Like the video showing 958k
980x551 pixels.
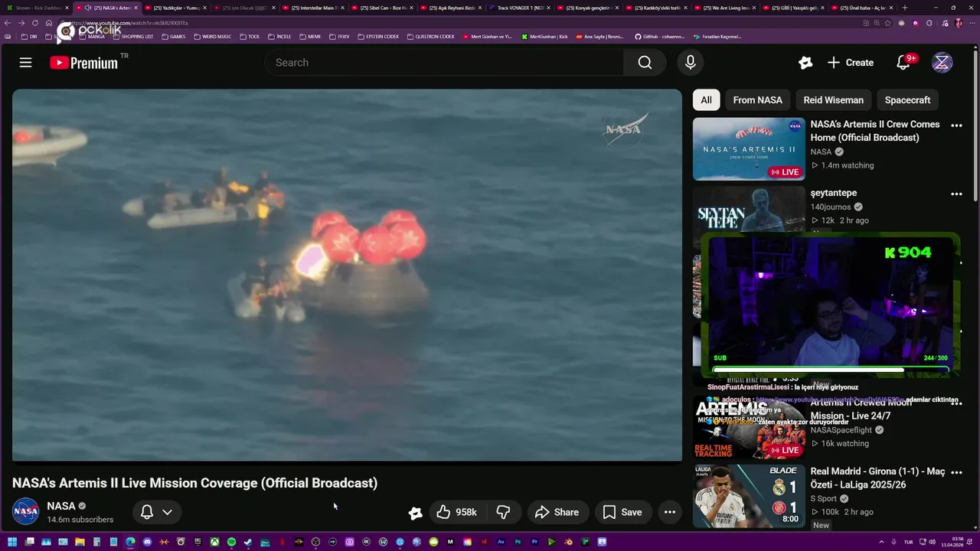[456, 512]
